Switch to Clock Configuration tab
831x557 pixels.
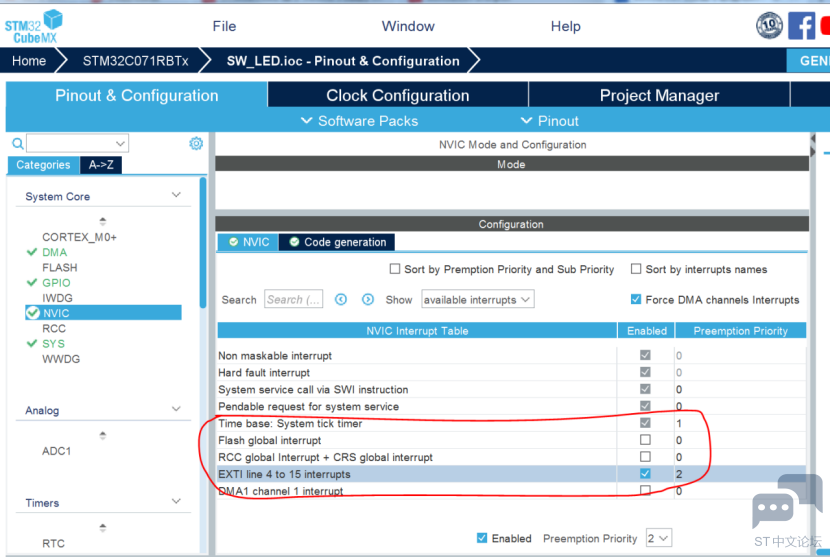click(397, 95)
